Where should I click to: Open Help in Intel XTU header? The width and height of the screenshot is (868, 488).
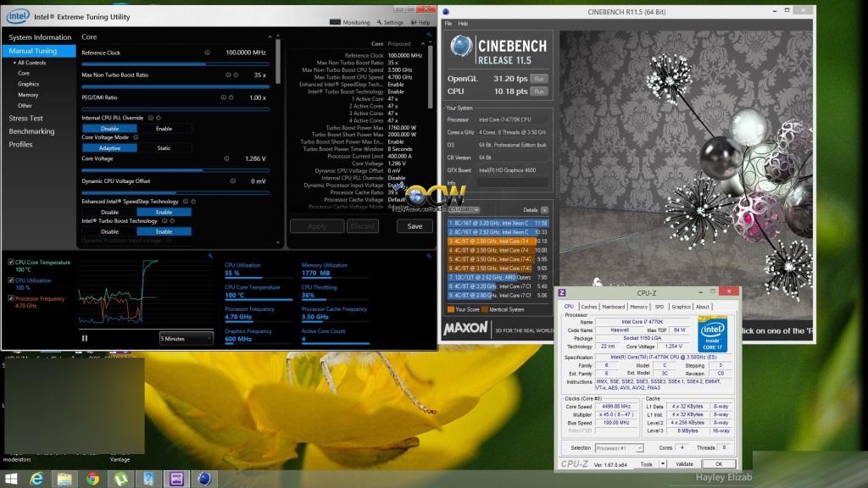click(x=420, y=22)
